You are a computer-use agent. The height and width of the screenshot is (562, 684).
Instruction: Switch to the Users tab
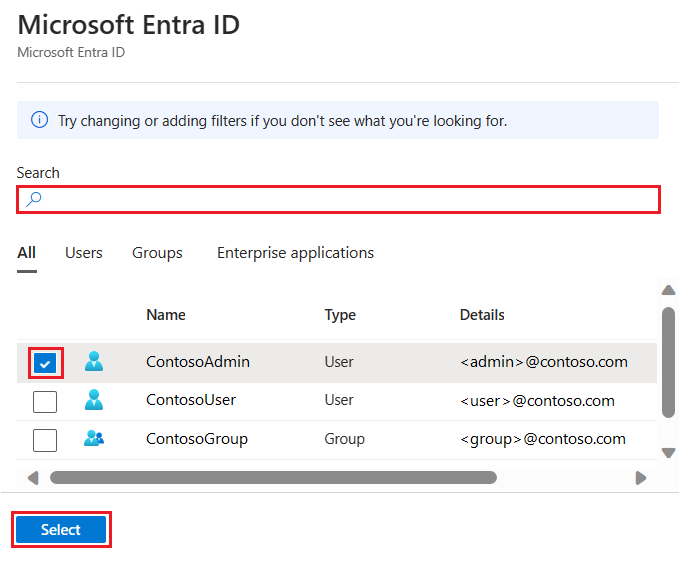coord(84,253)
